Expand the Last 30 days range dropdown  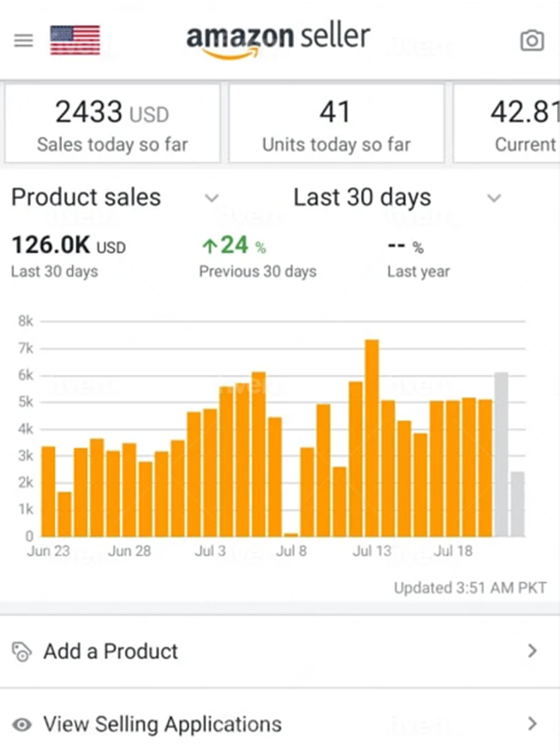493,198
